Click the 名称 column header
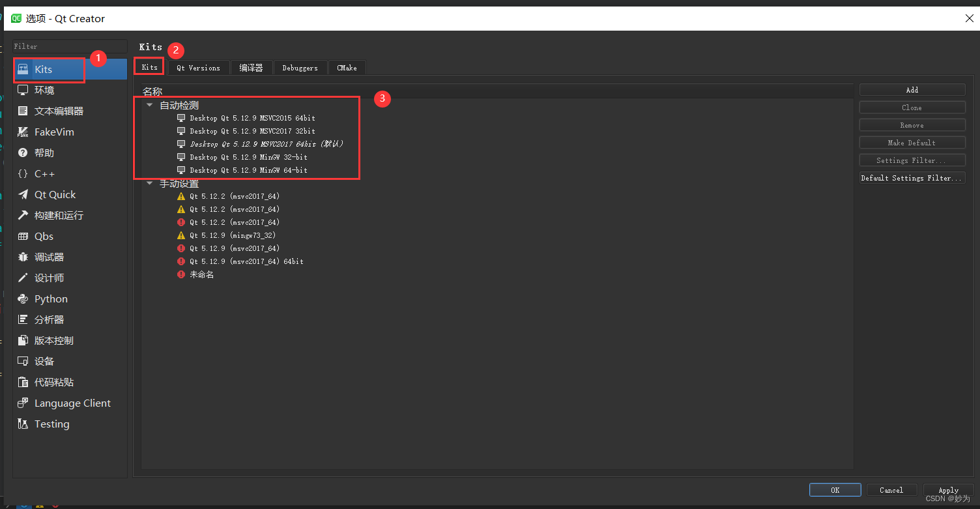The image size is (980, 509). point(497,91)
